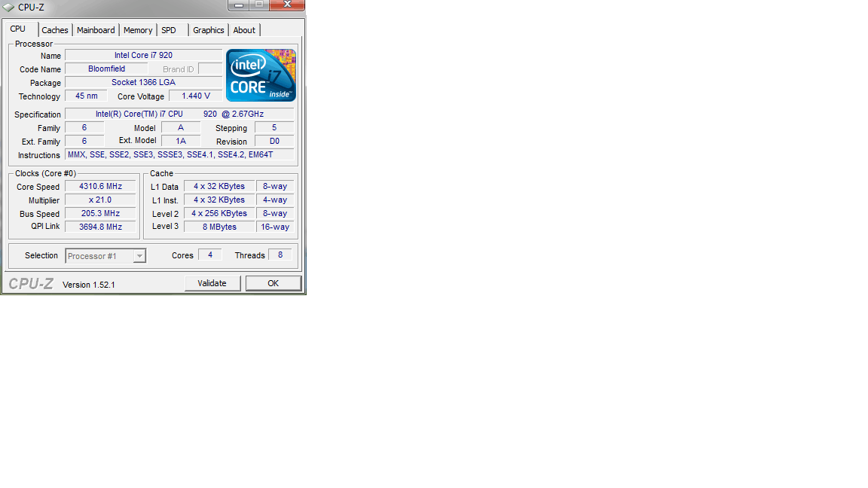Click the Model value A

[181, 127]
